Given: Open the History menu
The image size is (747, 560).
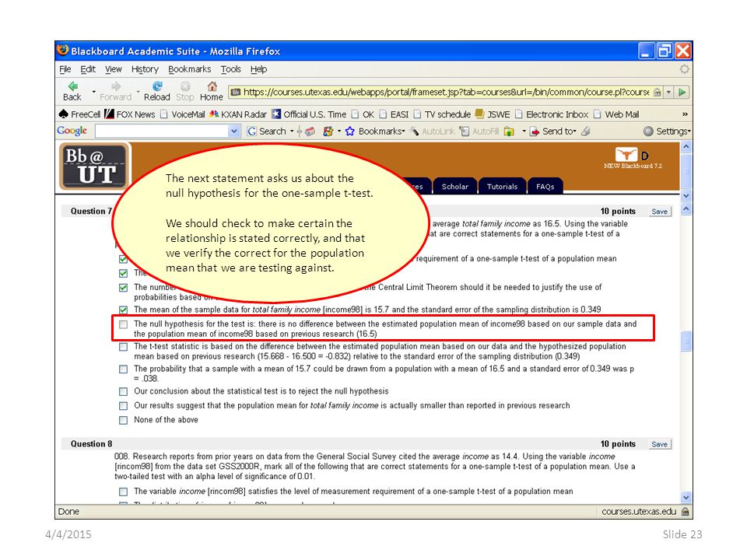Looking at the screenshot, I should click(145, 69).
